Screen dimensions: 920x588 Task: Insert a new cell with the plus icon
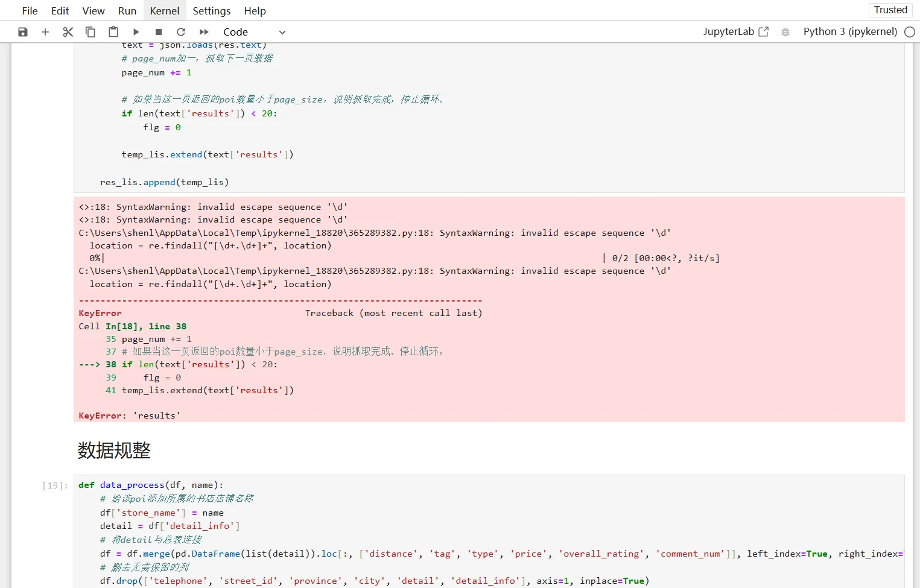point(45,32)
